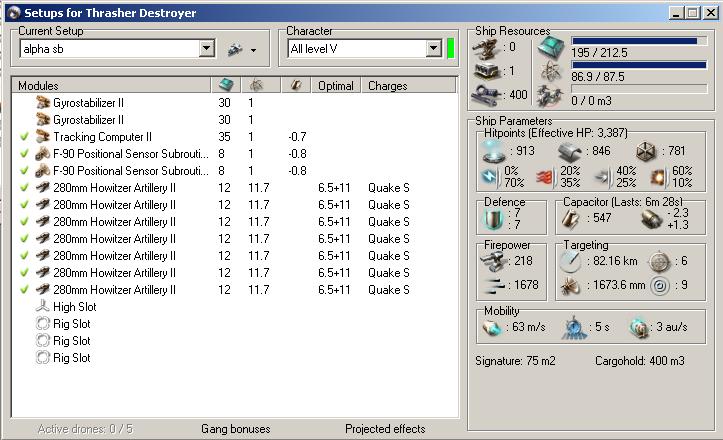Open Gang bonuses
Viewport: 723px width, 440px height.
[236, 429]
